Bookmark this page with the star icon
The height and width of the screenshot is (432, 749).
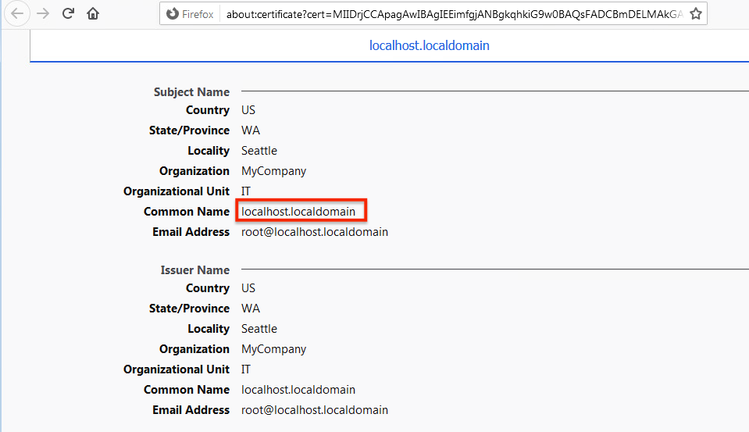tap(696, 14)
